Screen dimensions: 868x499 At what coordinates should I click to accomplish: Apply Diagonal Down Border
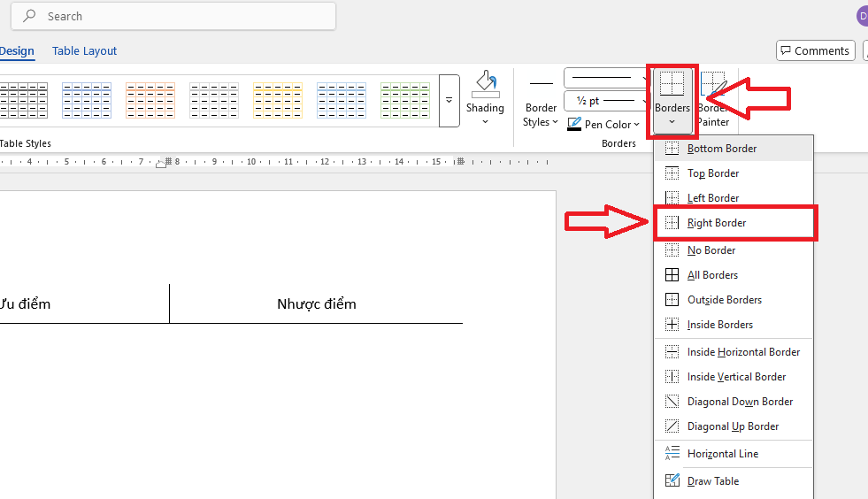740,402
